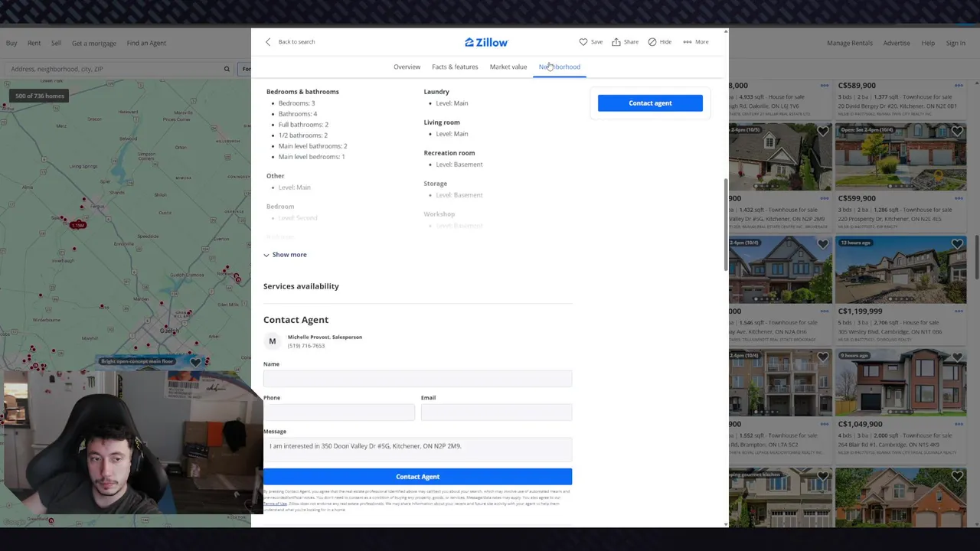Open Get a mortgage in the top navigation

pos(94,44)
